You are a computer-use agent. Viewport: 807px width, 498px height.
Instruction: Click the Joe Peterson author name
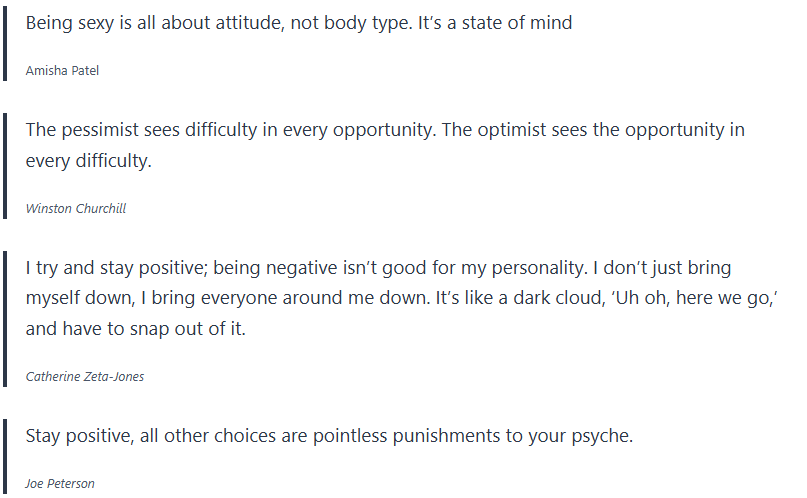click(x=60, y=484)
